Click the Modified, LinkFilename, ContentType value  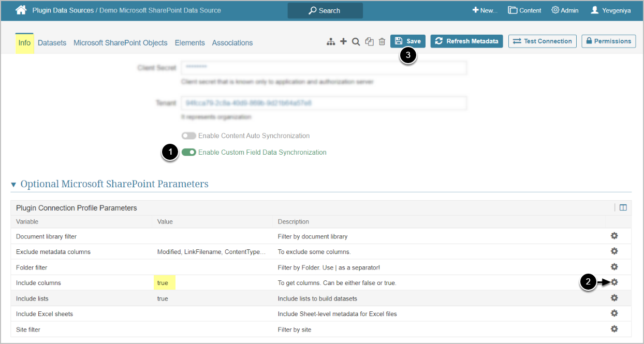211,252
